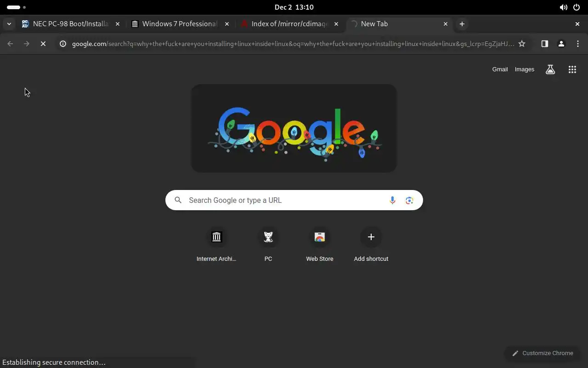Switch to the NEC PC-98 Boot/Install tab
Screen dimensions: 588x368
(x=70, y=24)
